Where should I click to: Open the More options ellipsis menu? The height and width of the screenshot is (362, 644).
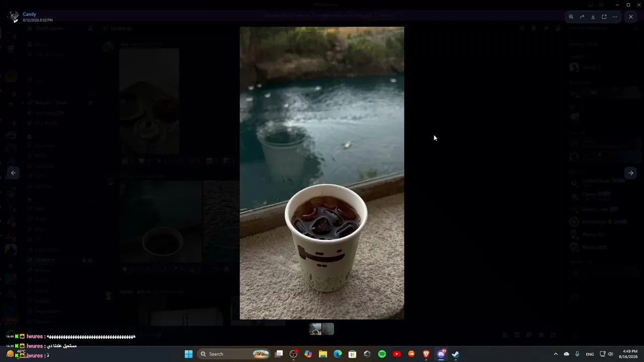click(x=615, y=17)
